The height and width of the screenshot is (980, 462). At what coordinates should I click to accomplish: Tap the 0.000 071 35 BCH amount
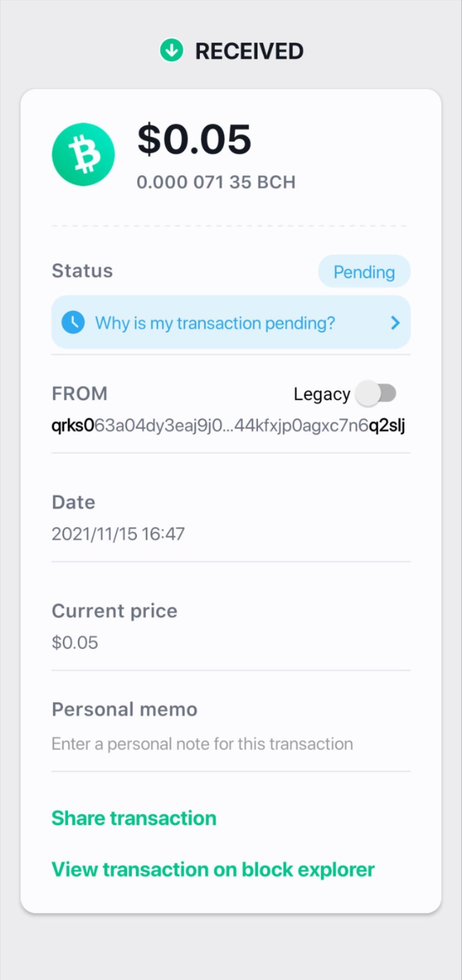point(216,182)
